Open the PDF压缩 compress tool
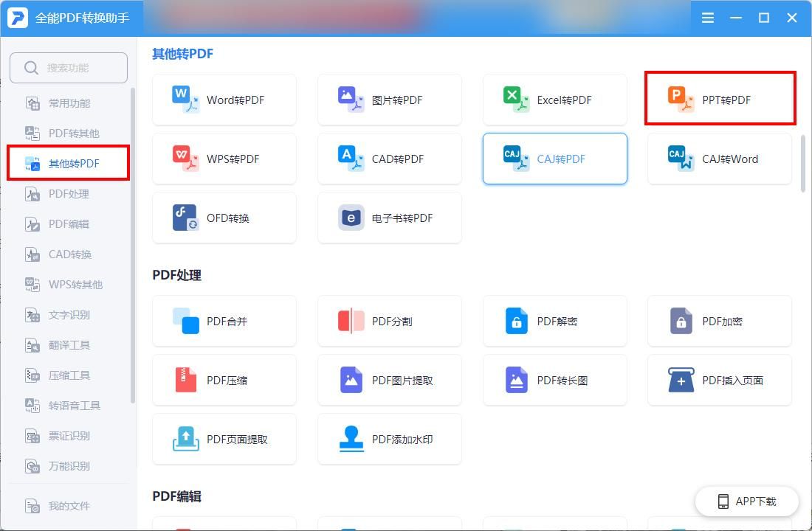The image size is (812, 531). 224,381
